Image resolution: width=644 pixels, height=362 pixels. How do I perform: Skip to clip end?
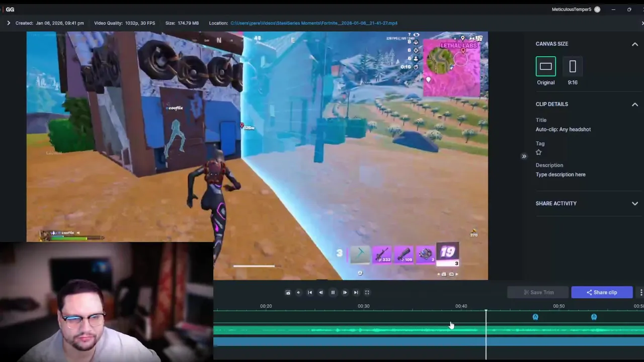[356, 293]
